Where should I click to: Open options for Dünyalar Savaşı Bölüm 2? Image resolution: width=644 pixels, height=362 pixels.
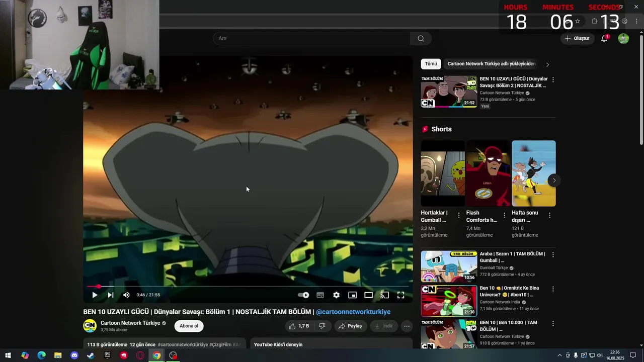pos(553,80)
